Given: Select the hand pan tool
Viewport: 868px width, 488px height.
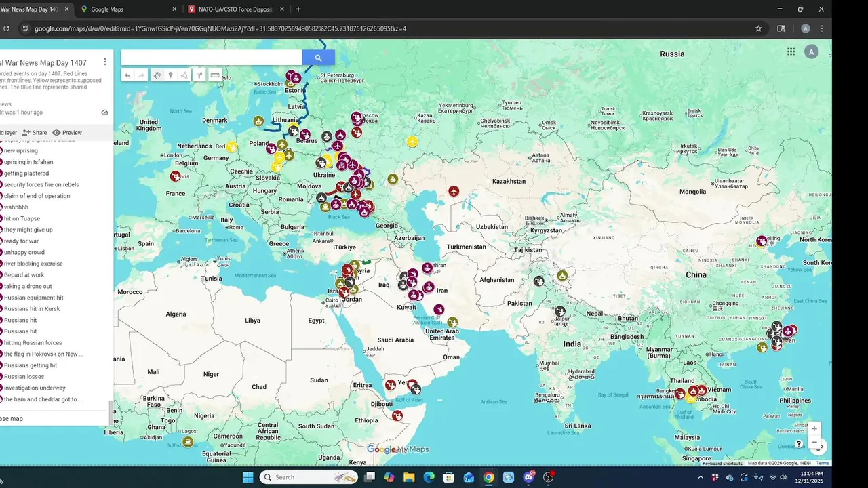Looking at the screenshot, I should (x=157, y=75).
